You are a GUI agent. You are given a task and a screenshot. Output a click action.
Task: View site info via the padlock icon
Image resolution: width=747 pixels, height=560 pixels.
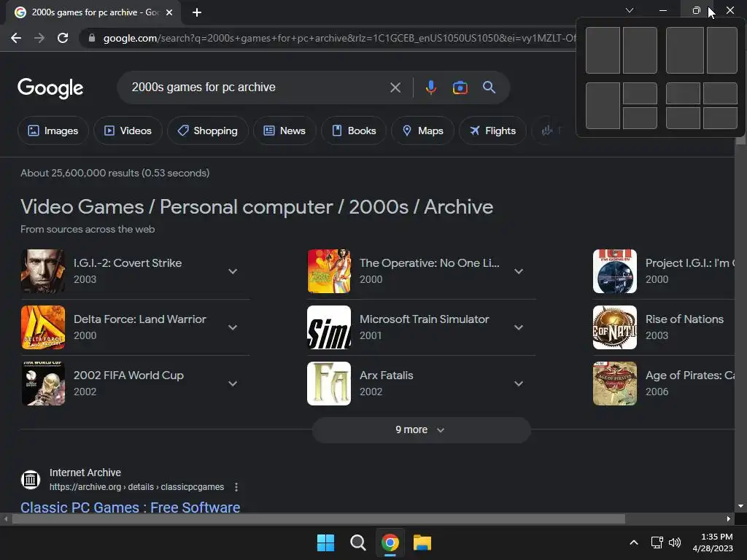coord(92,38)
